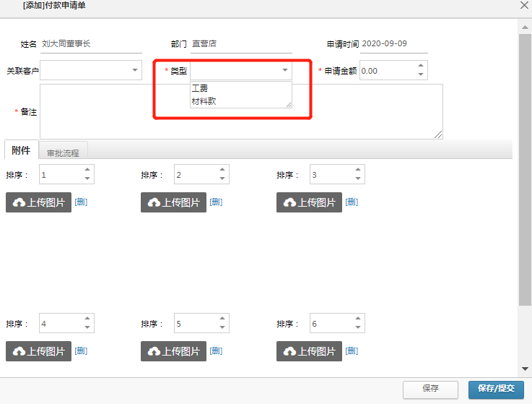This screenshot has width=532, height=404.
Task: Increase the 申请金额 value with up arrow
Action: (x=421, y=66)
